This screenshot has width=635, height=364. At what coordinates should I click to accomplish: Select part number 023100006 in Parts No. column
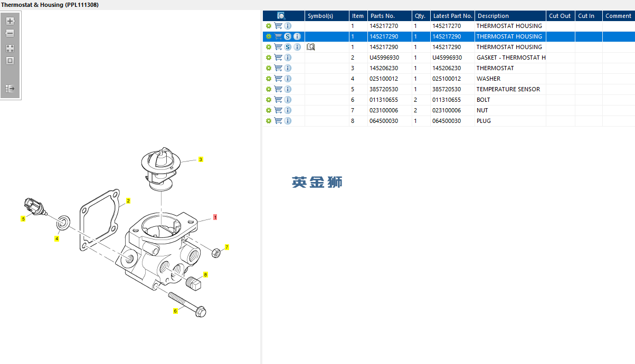pos(384,110)
